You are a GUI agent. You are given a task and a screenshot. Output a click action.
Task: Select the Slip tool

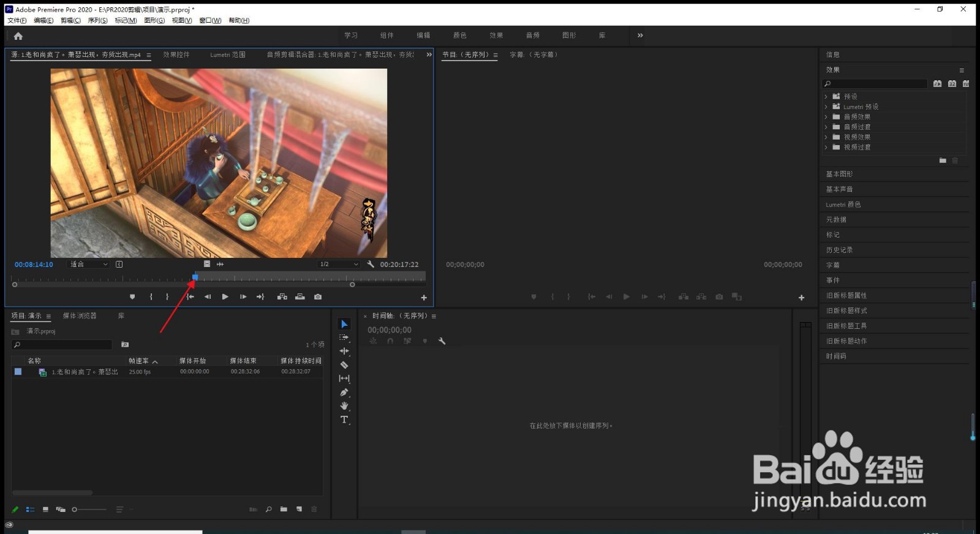pos(344,378)
